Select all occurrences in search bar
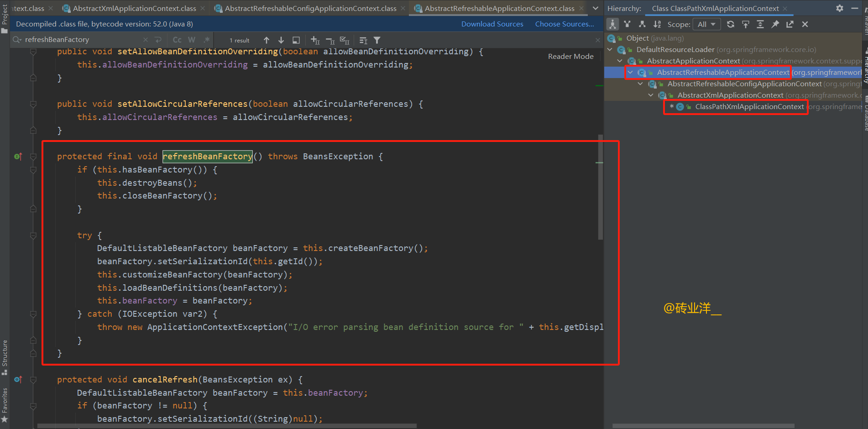Image resolution: width=868 pixels, height=429 pixels. (345, 40)
